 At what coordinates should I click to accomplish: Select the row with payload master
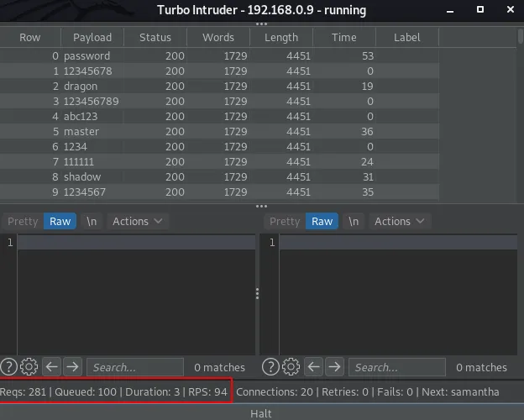pos(219,131)
